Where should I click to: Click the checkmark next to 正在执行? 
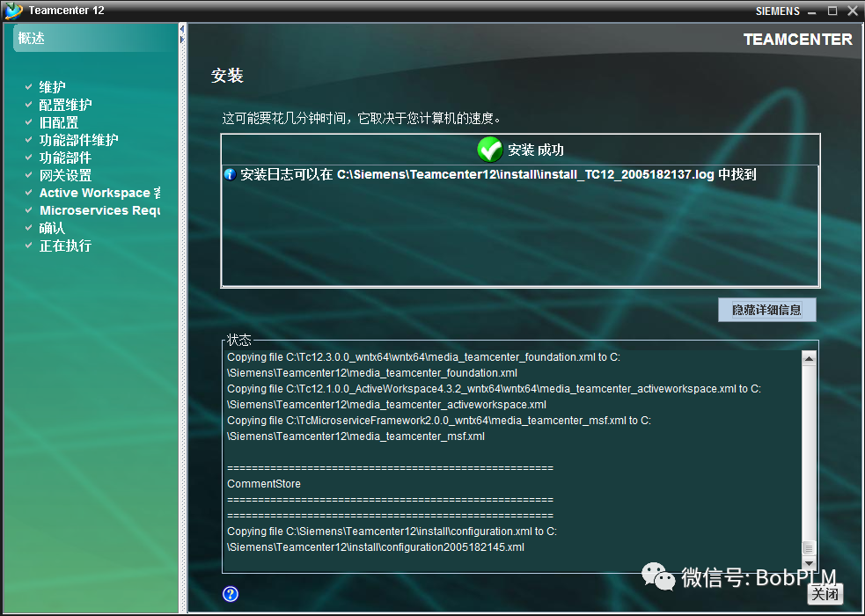click(x=29, y=246)
